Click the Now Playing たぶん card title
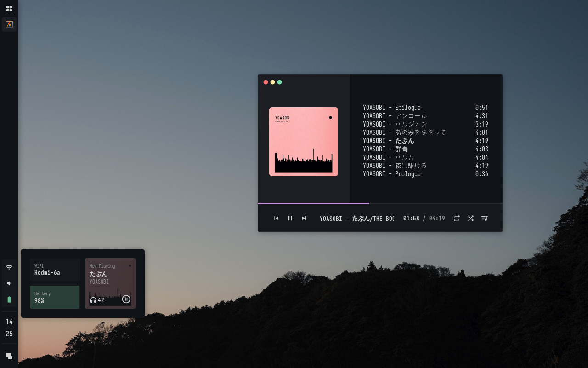Screen dimensions: 588x368 [98, 274]
